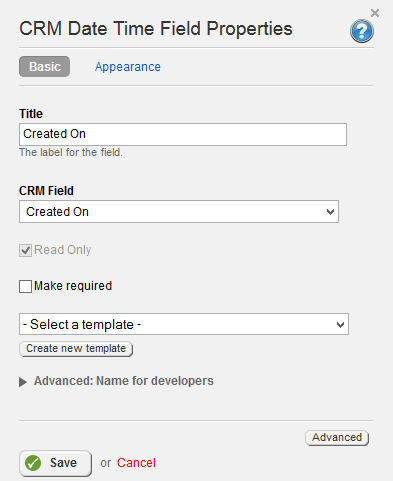The width and height of the screenshot is (393, 481).
Task: Click the Make required label text
Action: 73,286
